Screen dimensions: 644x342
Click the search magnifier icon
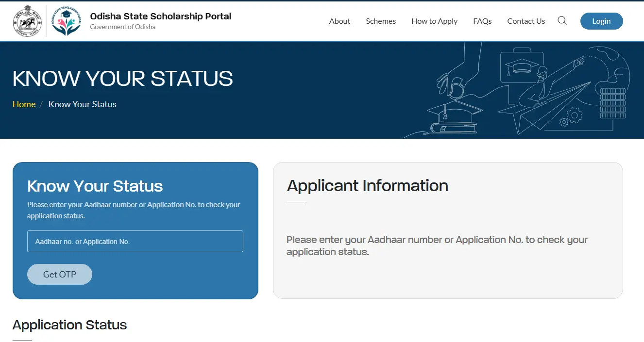pos(562,21)
